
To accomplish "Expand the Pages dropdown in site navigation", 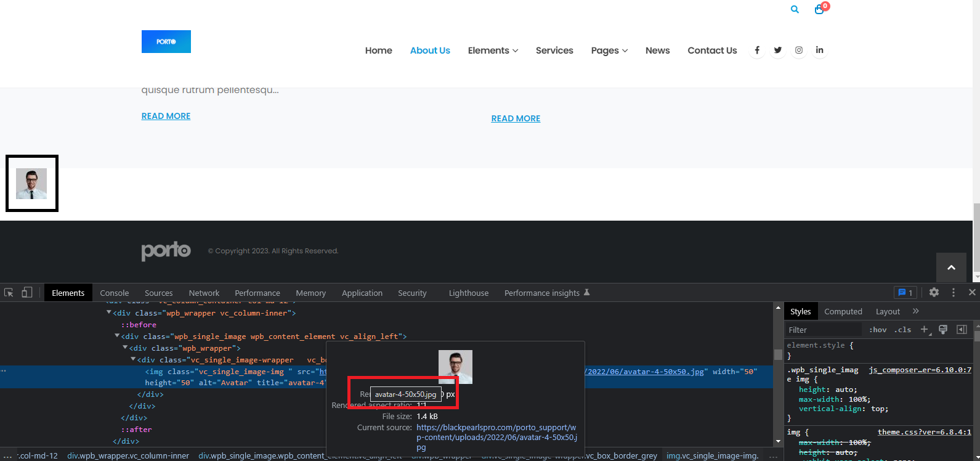I will [x=610, y=51].
